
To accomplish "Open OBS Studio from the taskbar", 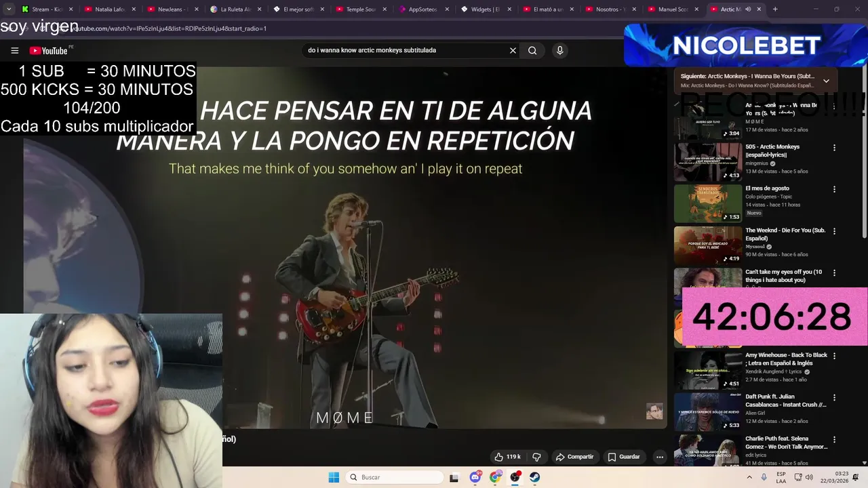I will pyautogui.click(x=515, y=477).
